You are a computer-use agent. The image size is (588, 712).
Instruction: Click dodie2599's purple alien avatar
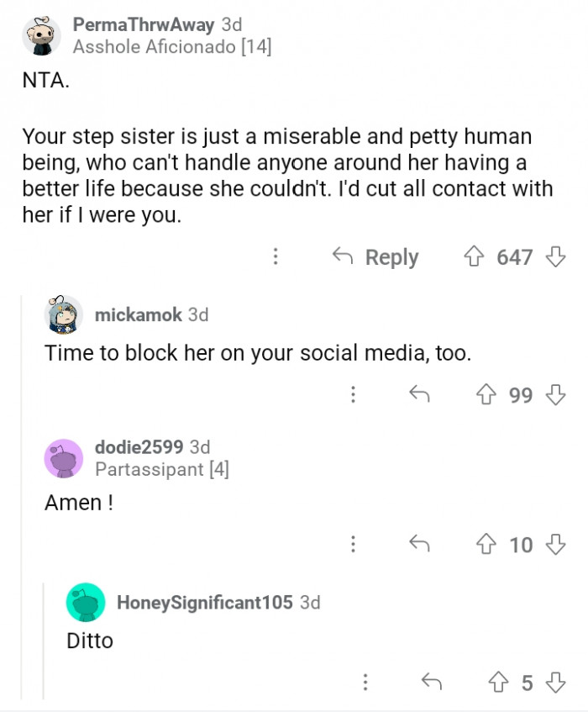[x=65, y=458]
